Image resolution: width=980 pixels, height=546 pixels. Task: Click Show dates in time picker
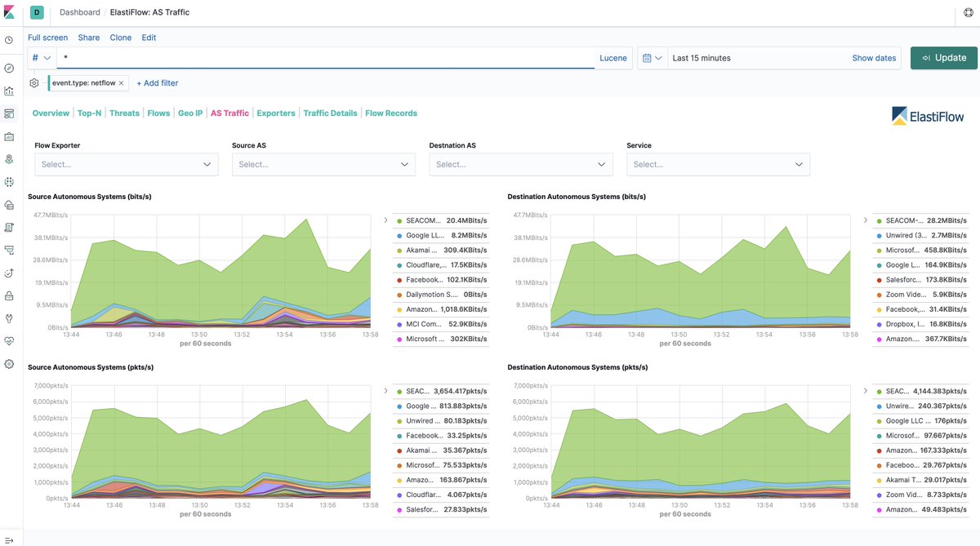874,58
